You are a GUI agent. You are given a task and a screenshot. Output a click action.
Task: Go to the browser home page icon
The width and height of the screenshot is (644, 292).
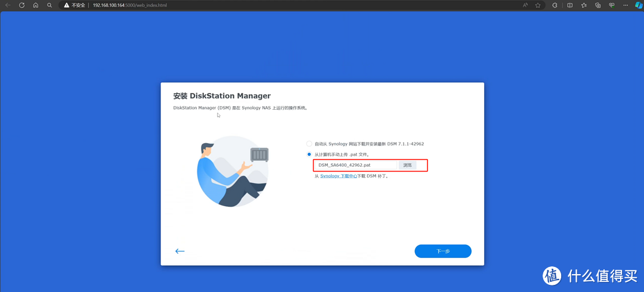point(36,5)
